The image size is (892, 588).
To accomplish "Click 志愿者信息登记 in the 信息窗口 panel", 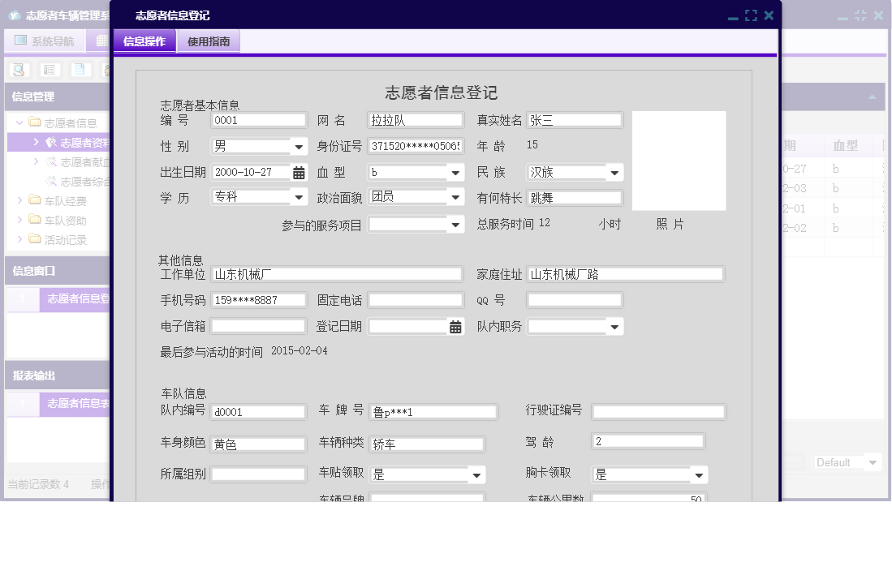I will click(77, 299).
